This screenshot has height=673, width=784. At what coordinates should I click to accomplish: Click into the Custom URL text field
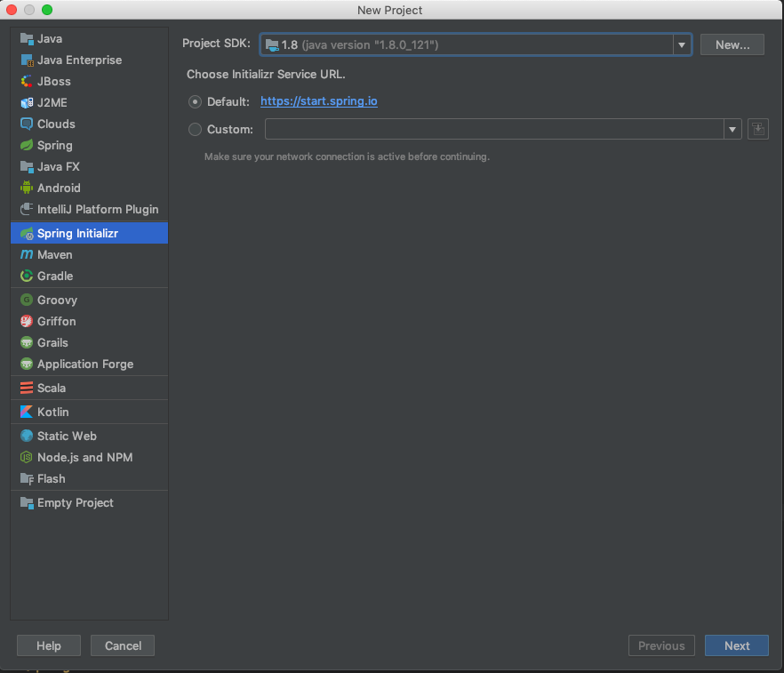pyautogui.click(x=494, y=130)
